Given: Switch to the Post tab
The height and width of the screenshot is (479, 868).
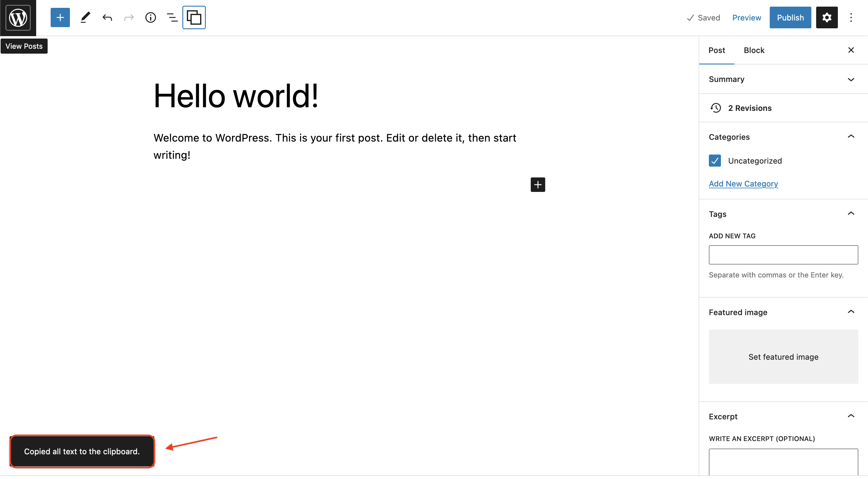Looking at the screenshot, I should click(717, 50).
